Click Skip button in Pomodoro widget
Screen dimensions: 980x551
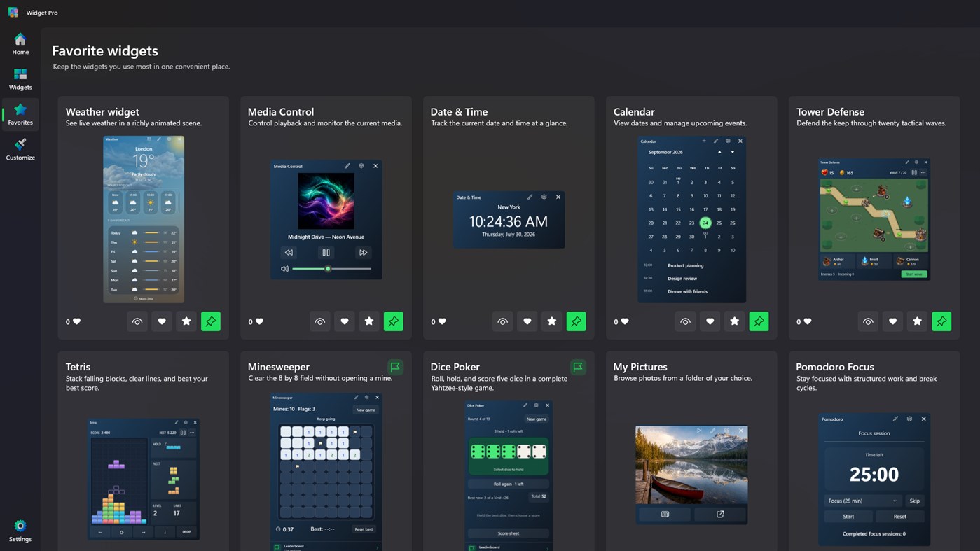pos(914,501)
